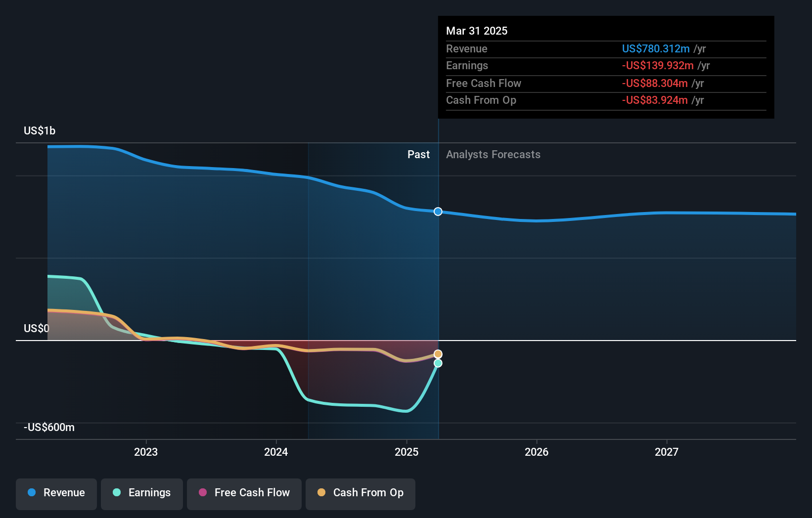The width and height of the screenshot is (812, 518).
Task: Click the Earnings row label in tooltip
Action: [x=467, y=65]
